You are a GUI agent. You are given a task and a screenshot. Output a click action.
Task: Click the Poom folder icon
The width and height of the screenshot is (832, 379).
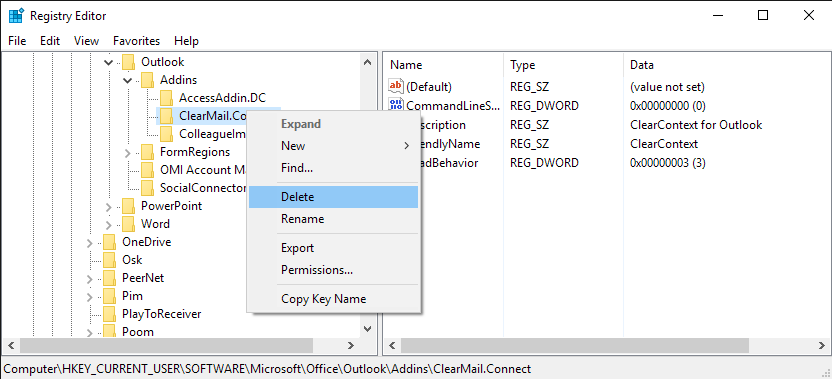coord(109,332)
